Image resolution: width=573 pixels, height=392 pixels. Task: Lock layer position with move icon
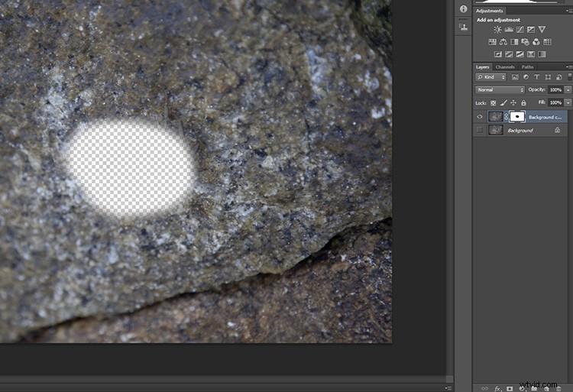[x=513, y=103]
